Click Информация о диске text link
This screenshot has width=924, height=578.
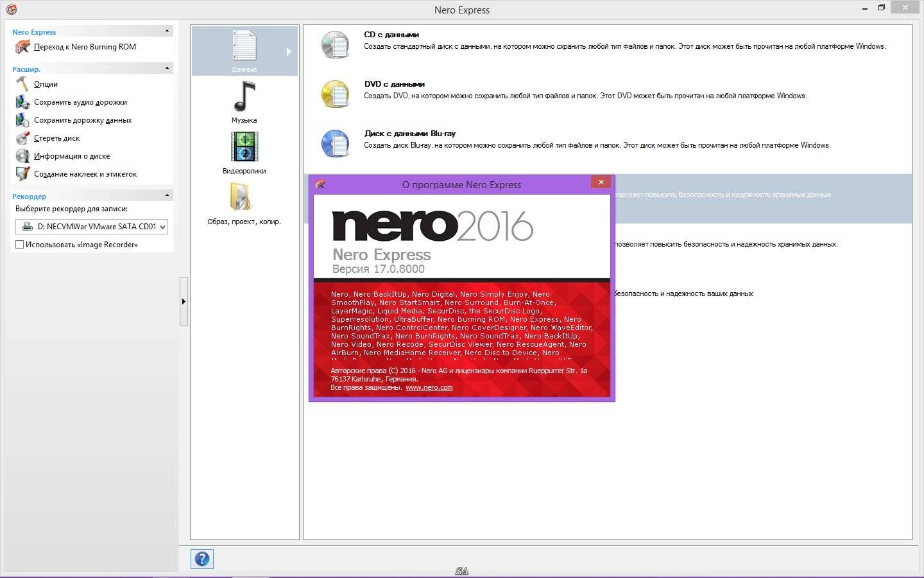tap(72, 156)
